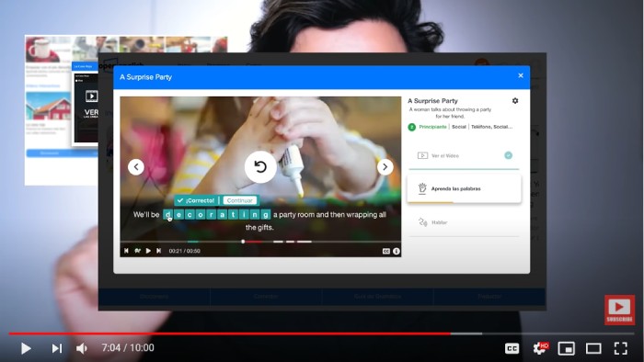
Task: Click the A Surprise Party sidebar title
Action: [432, 101]
